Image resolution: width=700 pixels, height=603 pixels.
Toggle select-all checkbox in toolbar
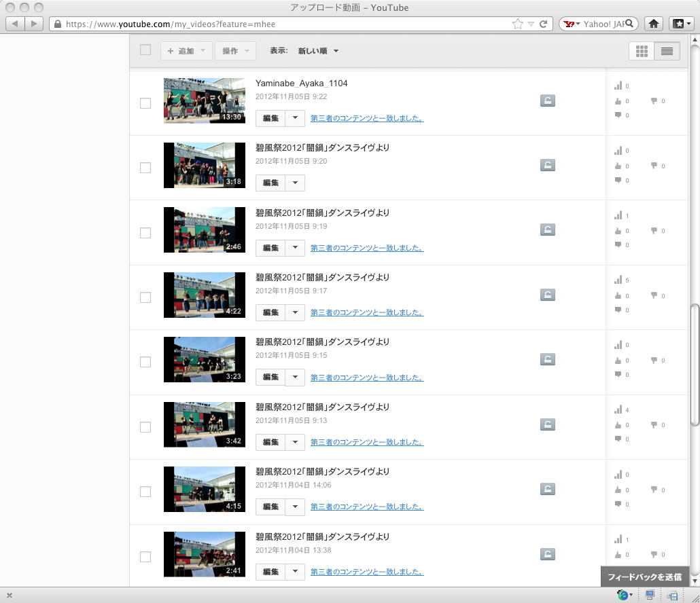pyautogui.click(x=145, y=50)
